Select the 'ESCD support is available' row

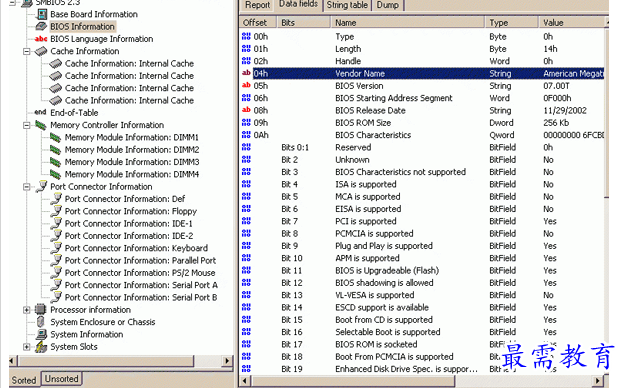tap(422, 307)
